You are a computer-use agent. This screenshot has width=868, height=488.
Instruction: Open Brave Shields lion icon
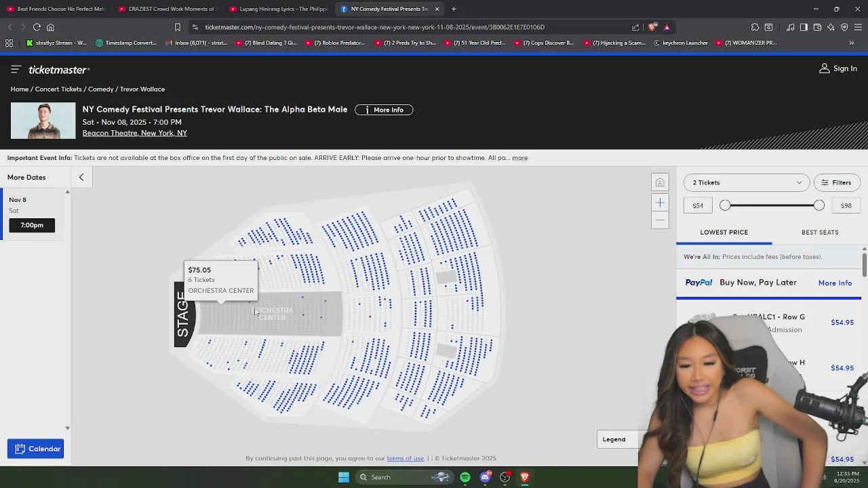652,27
